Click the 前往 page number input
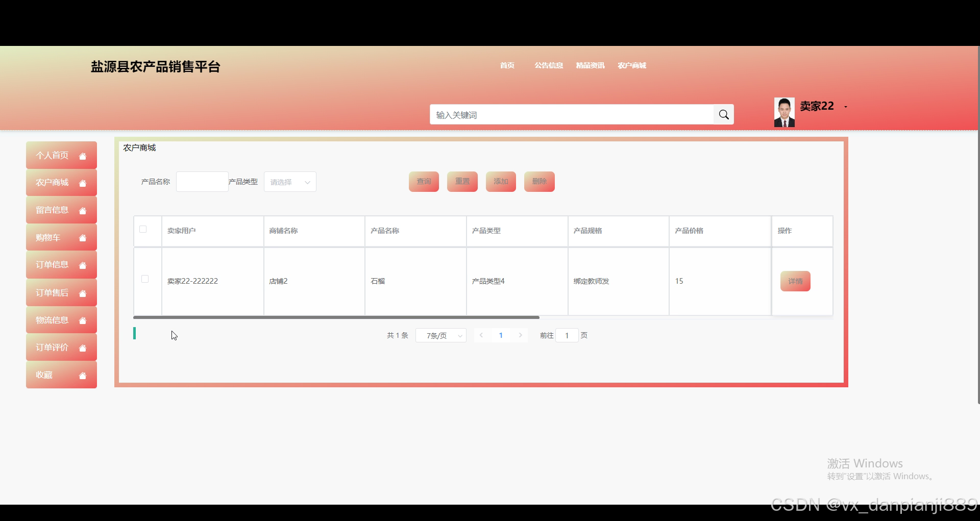This screenshot has width=980, height=521. (x=567, y=335)
